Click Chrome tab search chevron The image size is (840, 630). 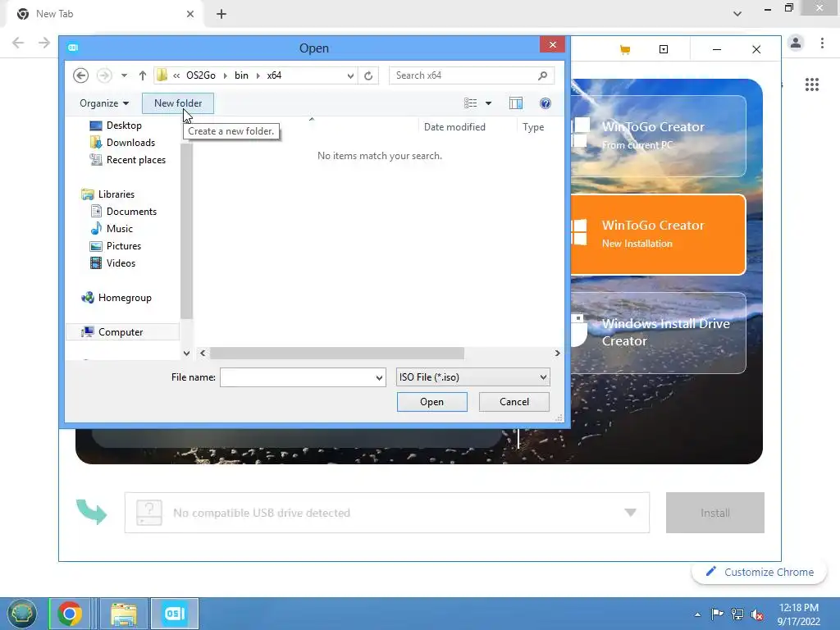[x=737, y=14]
